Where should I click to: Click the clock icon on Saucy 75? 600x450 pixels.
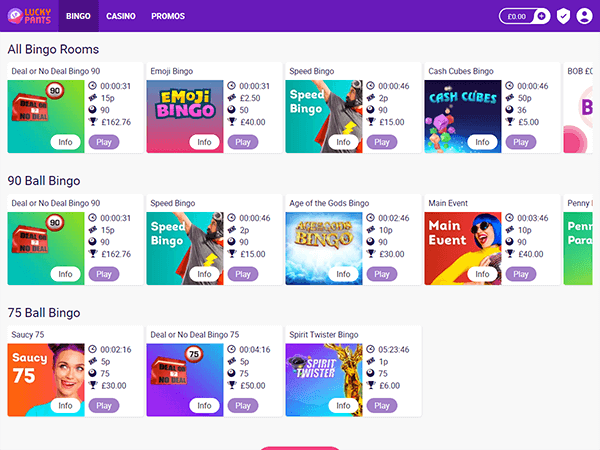click(x=93, y=349)
